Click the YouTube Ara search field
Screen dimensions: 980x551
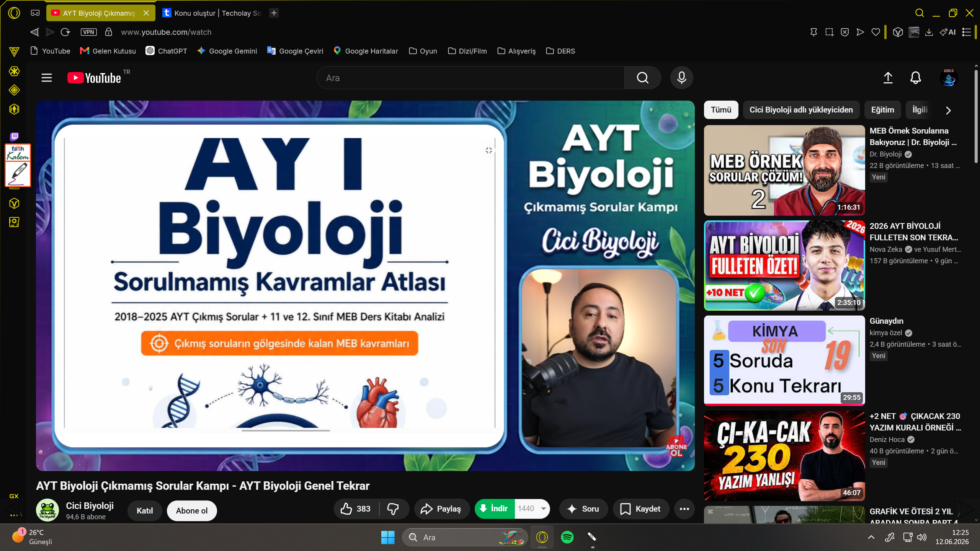pos(470,78)
